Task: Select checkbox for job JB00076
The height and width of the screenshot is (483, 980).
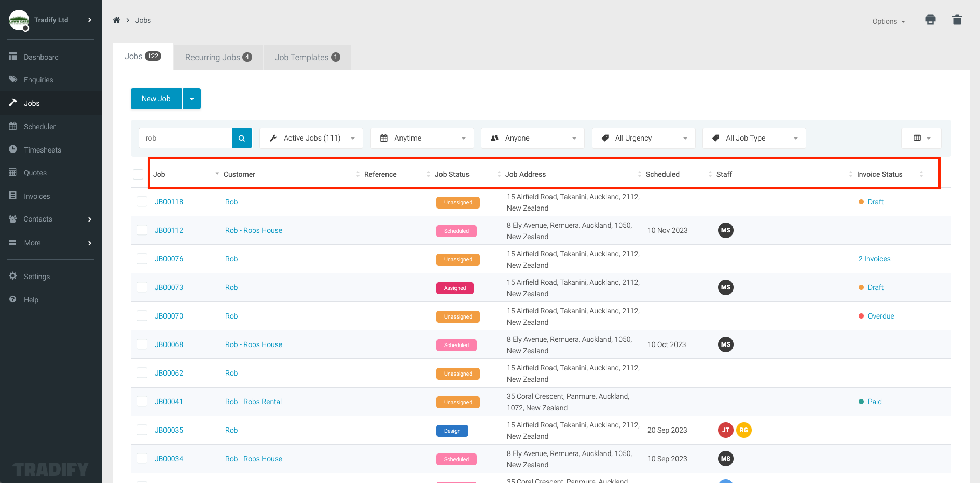Action: [x=142, y=258]
